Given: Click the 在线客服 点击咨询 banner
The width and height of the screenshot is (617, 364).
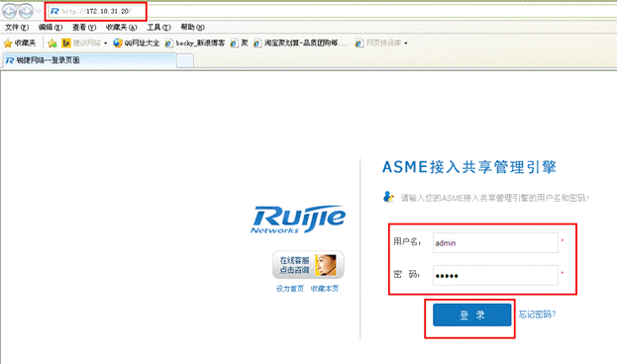Looking at the screenshot, I should point(308,265).
